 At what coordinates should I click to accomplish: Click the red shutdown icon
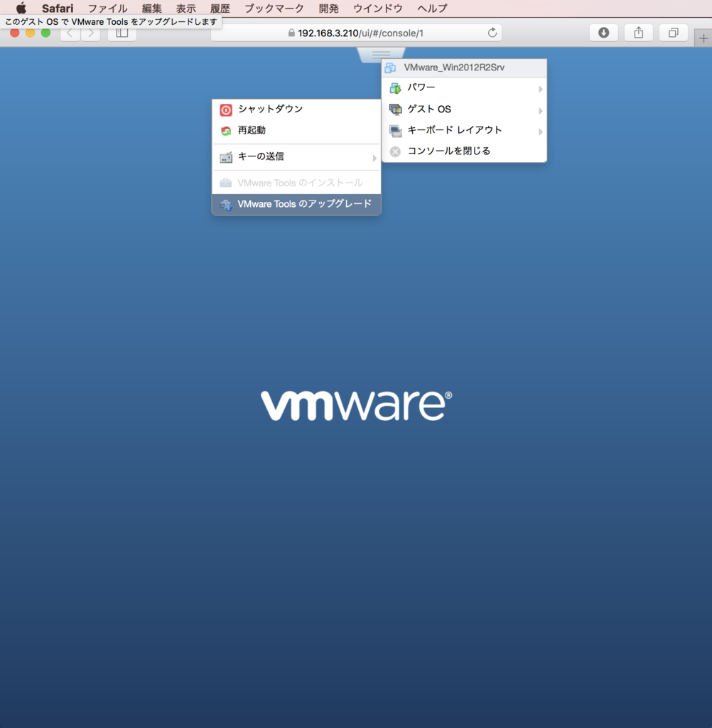(226, 110)
